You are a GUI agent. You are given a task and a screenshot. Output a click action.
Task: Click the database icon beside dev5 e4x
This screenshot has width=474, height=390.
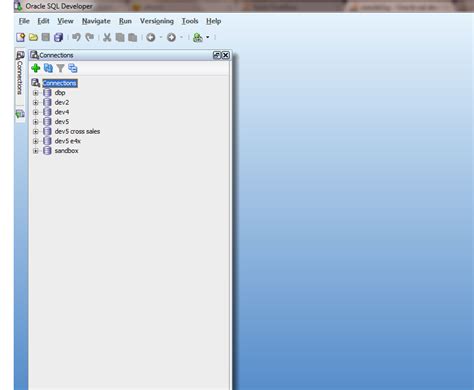47,141
